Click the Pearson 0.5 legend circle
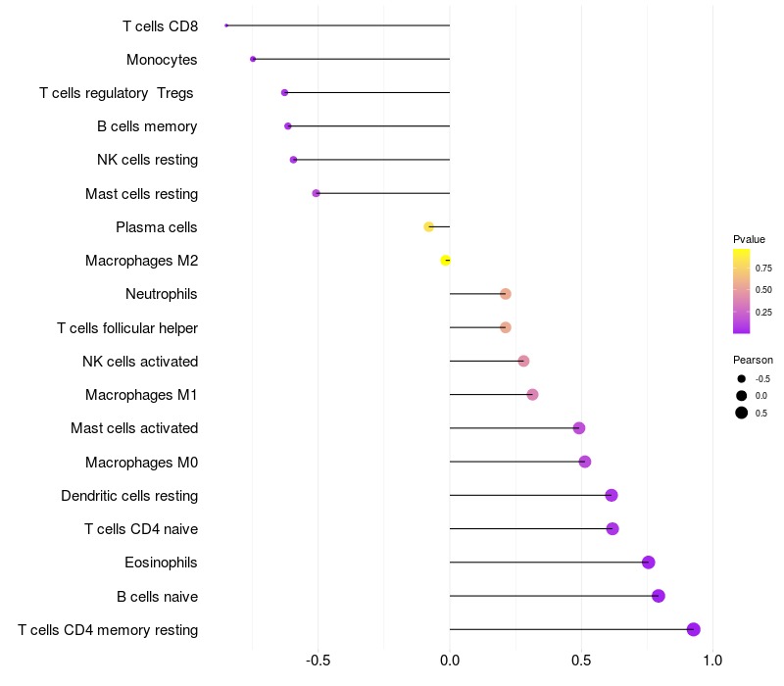 [x=742, y=413]
